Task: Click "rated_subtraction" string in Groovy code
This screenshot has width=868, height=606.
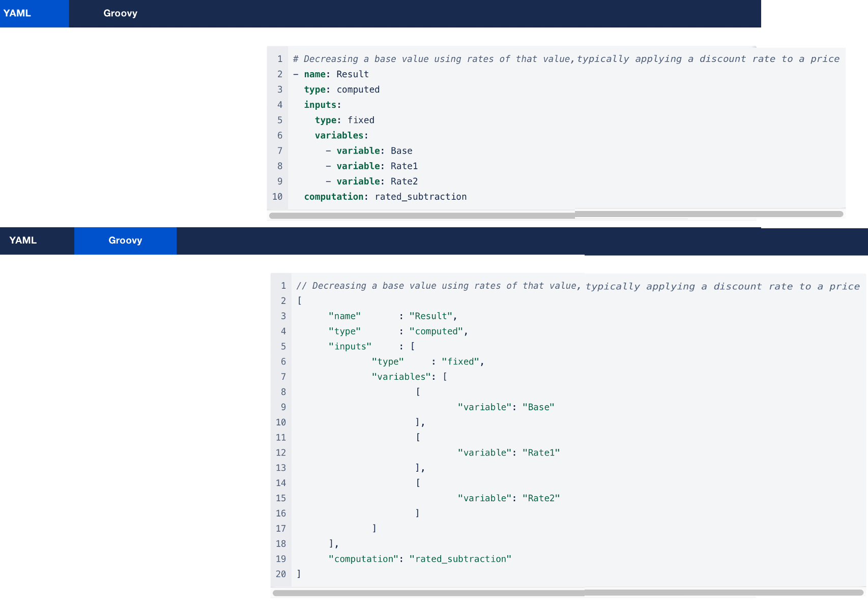Action: pos(460,559)
